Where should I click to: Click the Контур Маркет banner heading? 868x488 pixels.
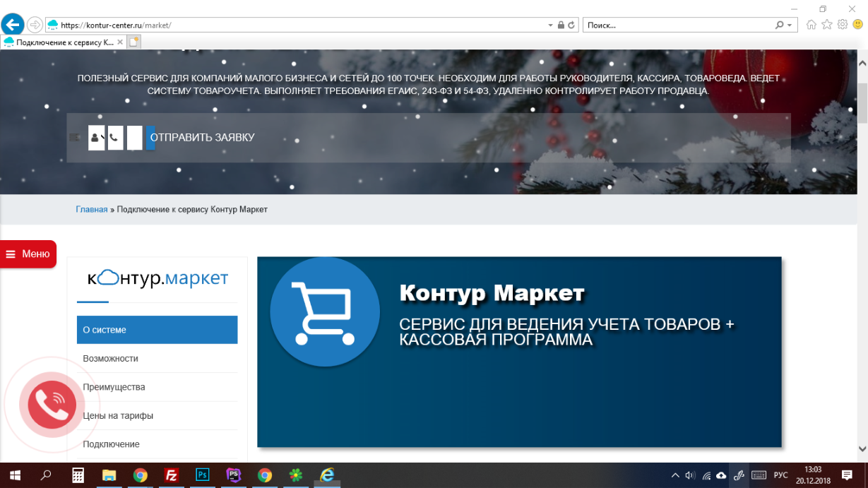point(492,292)
